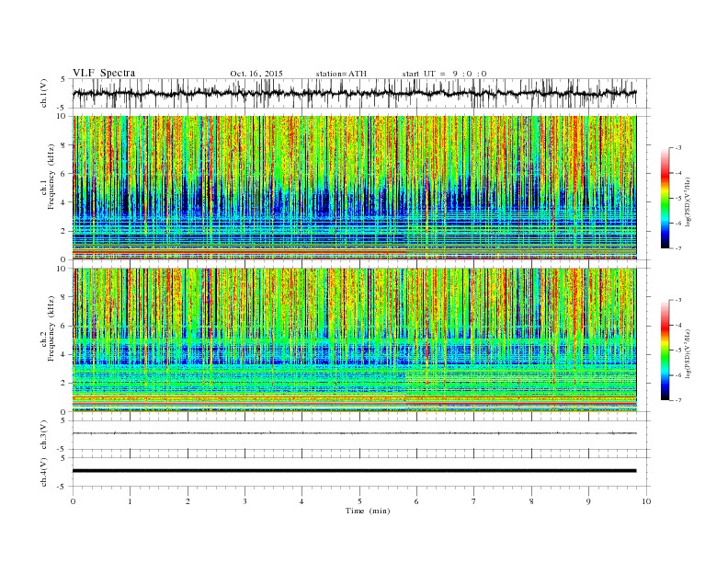Click the "0" time axis tick label
This screenshot has height=563, width=728.
[73, 501]
